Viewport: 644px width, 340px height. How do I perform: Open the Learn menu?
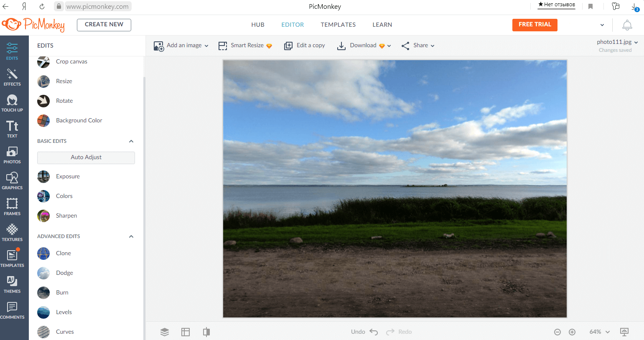(382, 25)
